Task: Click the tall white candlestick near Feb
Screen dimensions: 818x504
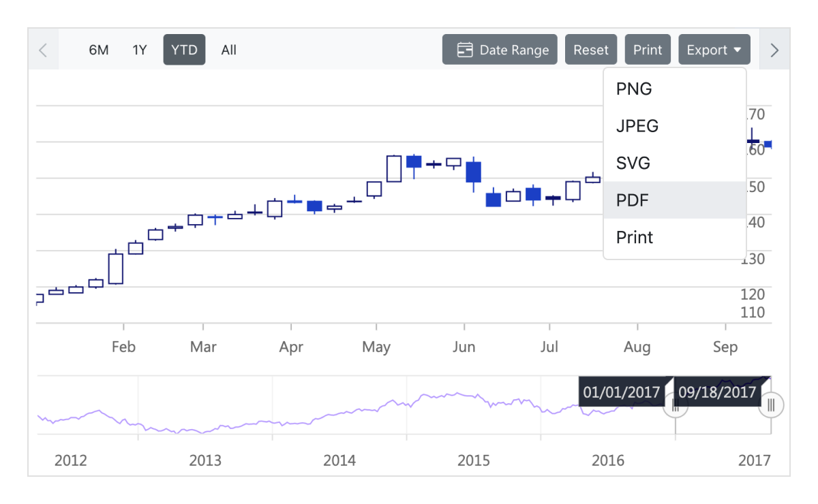Action: pyautogui.click(x=116, y=268)
